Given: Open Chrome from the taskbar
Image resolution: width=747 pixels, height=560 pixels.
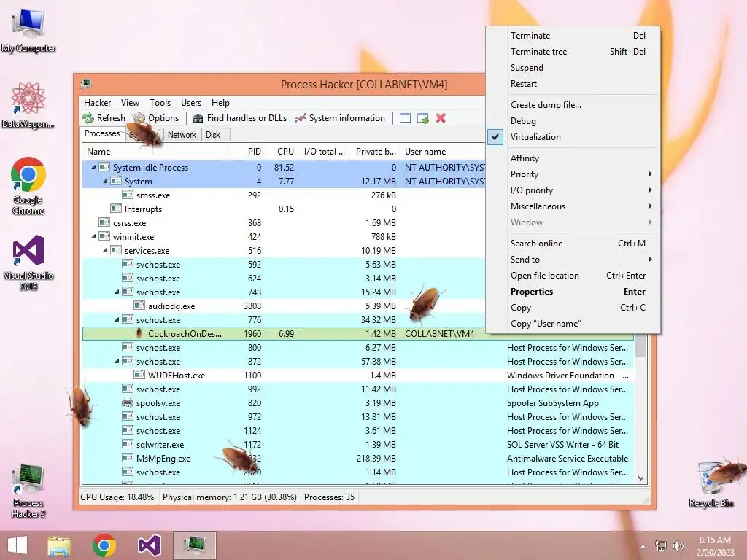Looking at the screenshot, I should click(x=104, y=545).
